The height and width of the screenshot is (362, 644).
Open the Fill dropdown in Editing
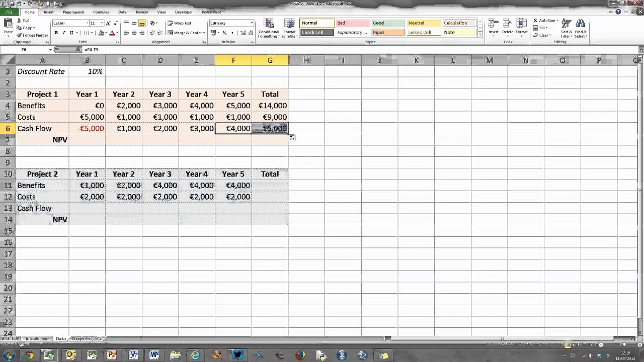point(541,28)
